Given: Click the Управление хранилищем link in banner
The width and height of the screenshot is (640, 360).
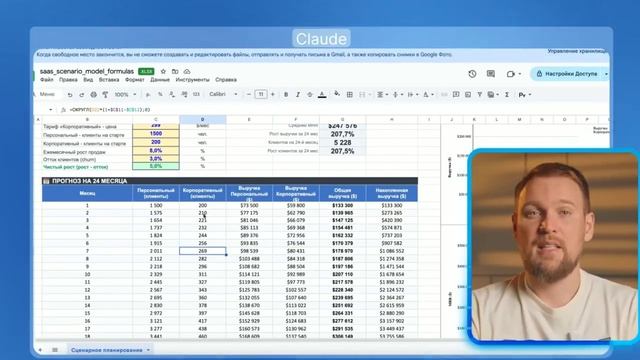Looking at the screenshot, I should click(x=578, y=51).
